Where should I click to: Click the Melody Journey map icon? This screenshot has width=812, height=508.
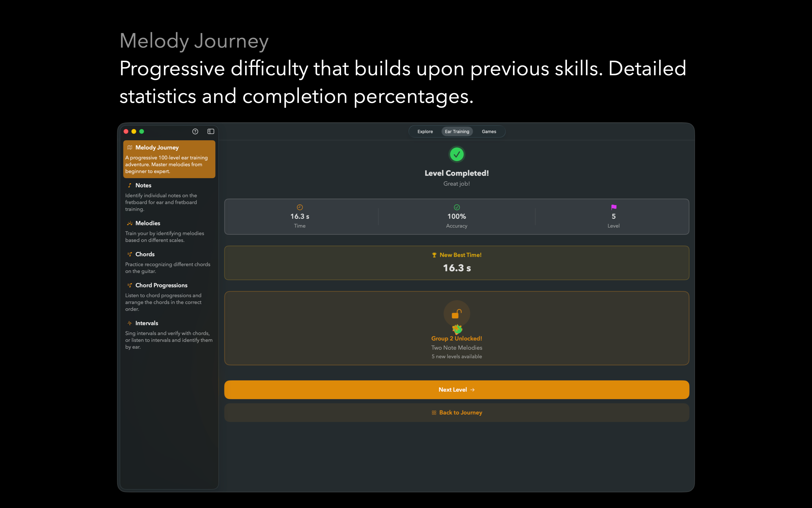130,148
